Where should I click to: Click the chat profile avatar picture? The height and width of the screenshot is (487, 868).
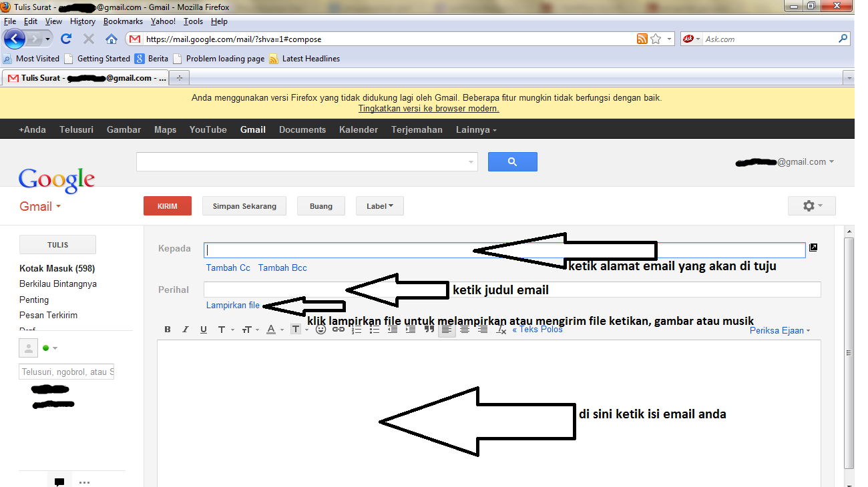[28, 348]
